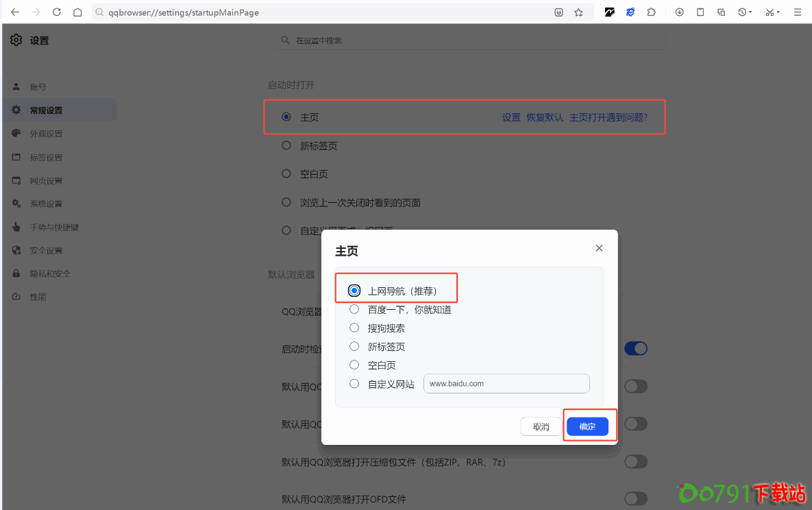Choose the 搜狗搜索 homepage radio button
812x510 pixels.
[354, 328]
